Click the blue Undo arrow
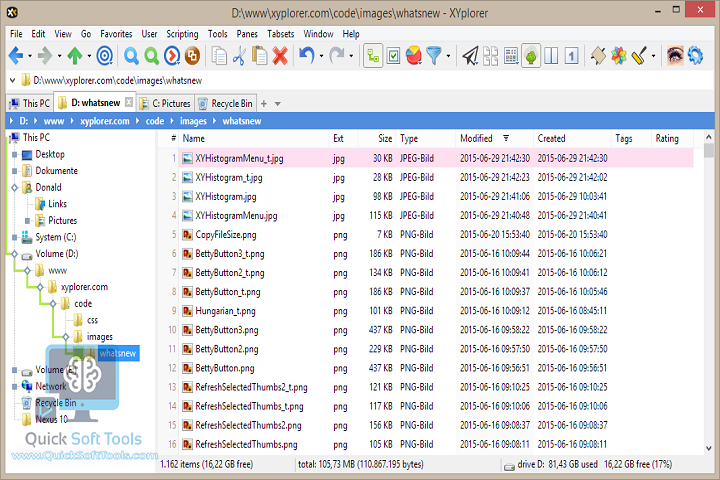Viewport: 720px width, 480px height. pyautogui.click(x=307, y=56)
